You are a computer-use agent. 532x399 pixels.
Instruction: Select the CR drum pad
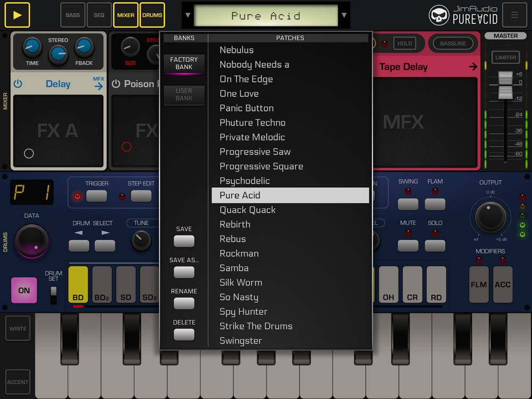(x=412, y=284)
